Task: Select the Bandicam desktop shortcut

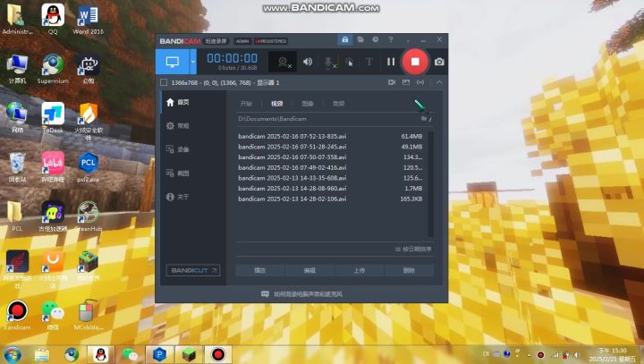Action: pos(17,315)
